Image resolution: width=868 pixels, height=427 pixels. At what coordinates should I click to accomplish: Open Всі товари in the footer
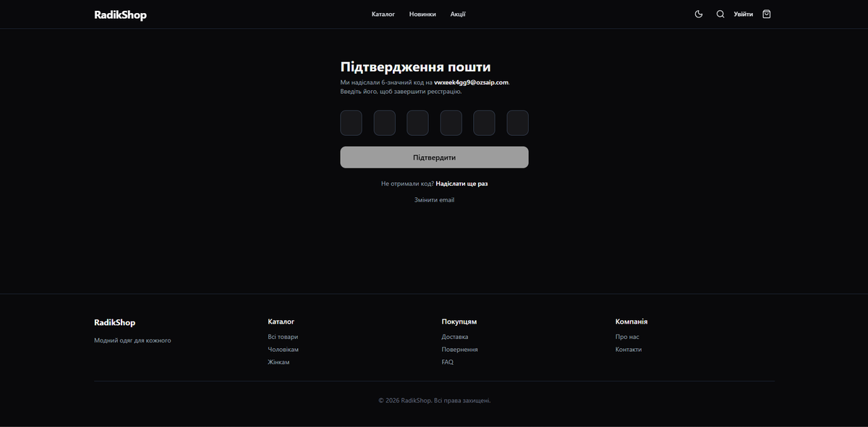click(283, 337)
